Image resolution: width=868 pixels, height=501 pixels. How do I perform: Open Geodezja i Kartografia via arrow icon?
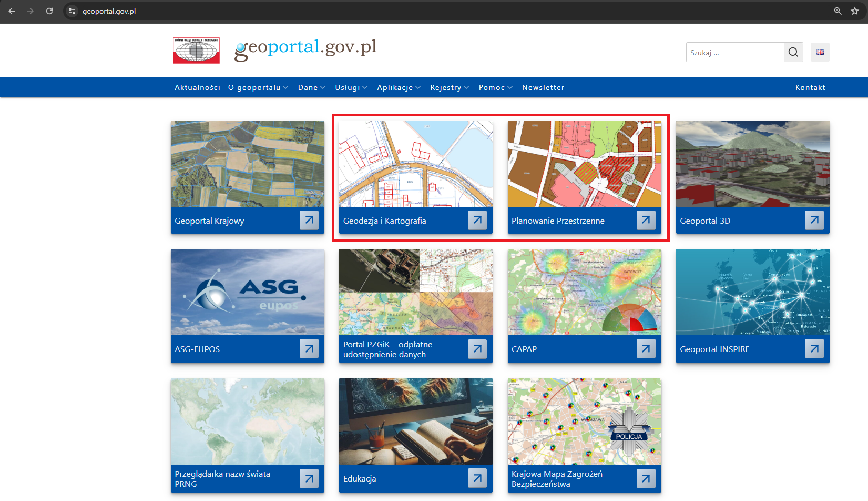pyautogui.click(x=477, y=220)
